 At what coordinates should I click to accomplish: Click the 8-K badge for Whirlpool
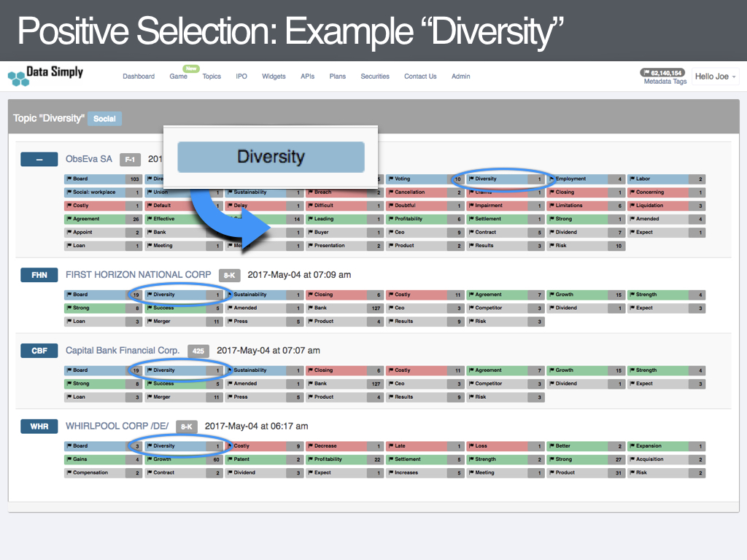click(186, 427)
